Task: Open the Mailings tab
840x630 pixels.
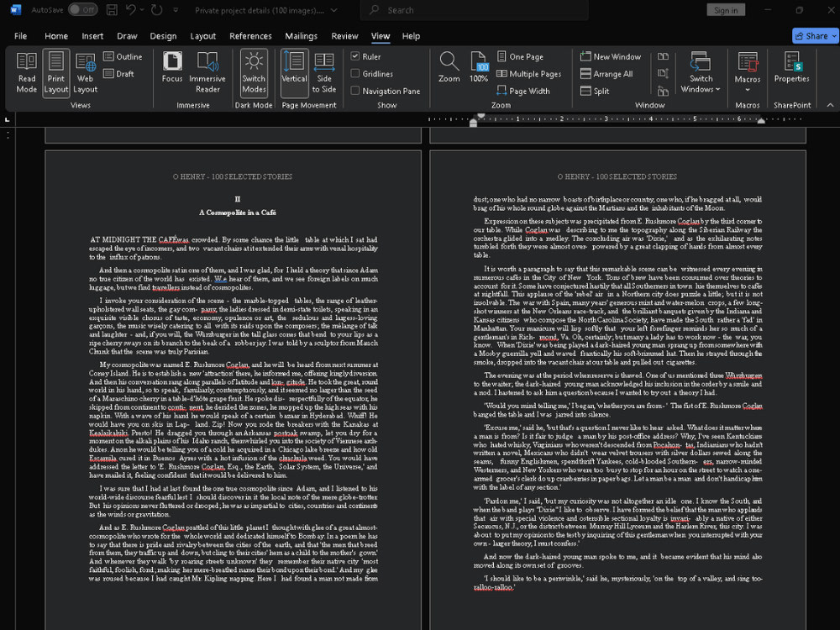Action: pos(301,36)
